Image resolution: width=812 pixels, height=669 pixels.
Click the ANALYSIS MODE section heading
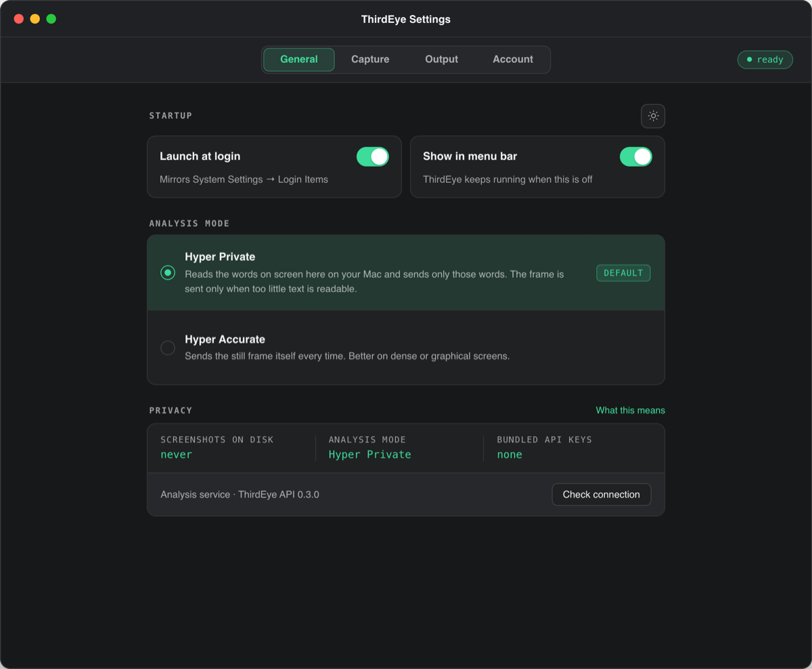tap(189, 223)
